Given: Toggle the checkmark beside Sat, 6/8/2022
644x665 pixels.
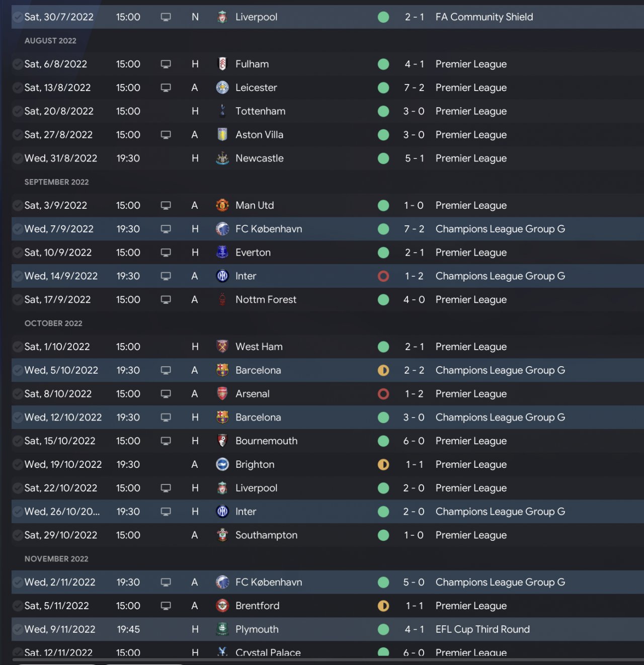Looking at the screenshot, I should (18, 64).
